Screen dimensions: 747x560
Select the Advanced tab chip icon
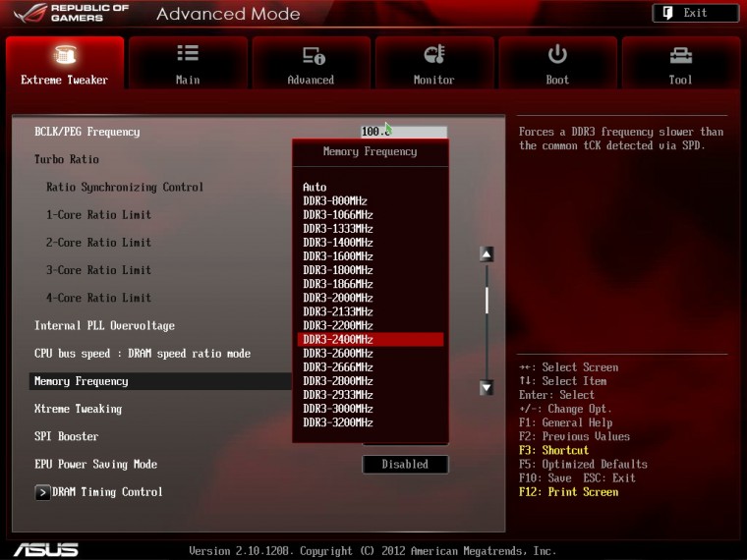click(311, 54)
